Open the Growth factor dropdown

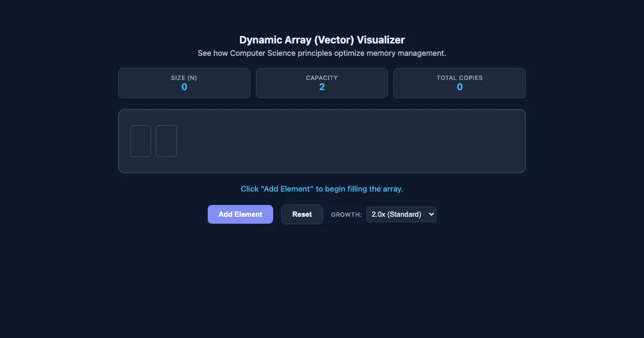401,214
